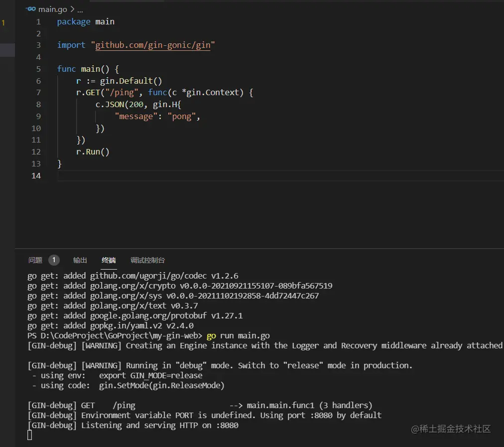
Task: Switch to the 输出 output tab
Action: (80, 260)
